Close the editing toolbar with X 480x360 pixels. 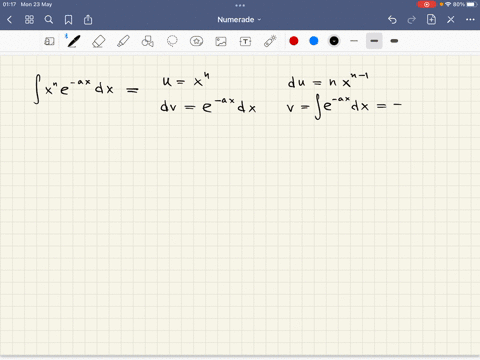(451, 20)
